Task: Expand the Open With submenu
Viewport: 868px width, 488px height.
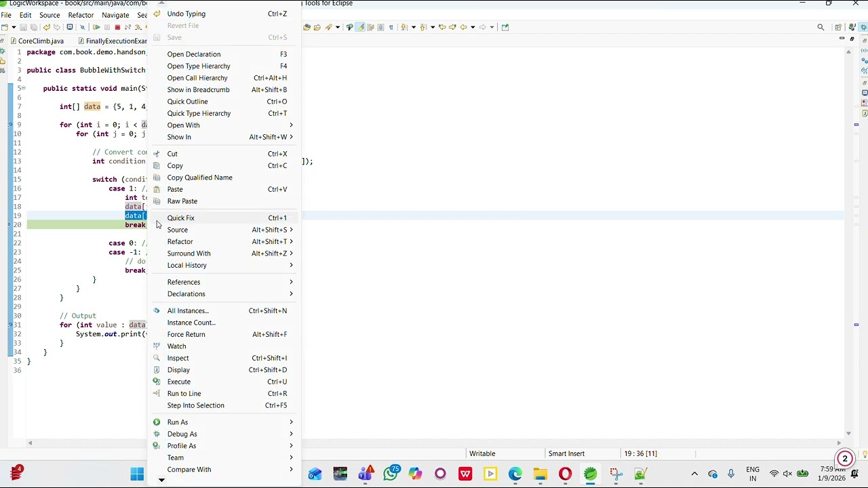Action: tap(224, 125)
